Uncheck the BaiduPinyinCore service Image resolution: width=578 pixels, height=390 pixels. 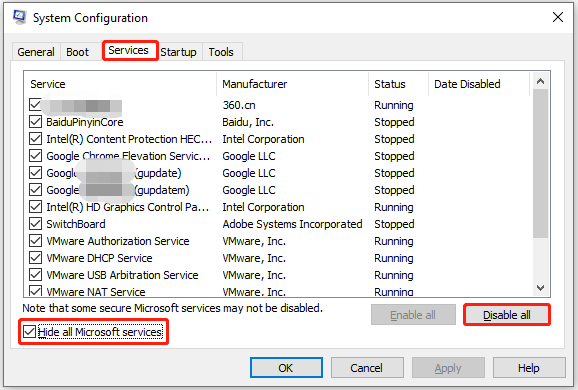[x=35, y=122]
